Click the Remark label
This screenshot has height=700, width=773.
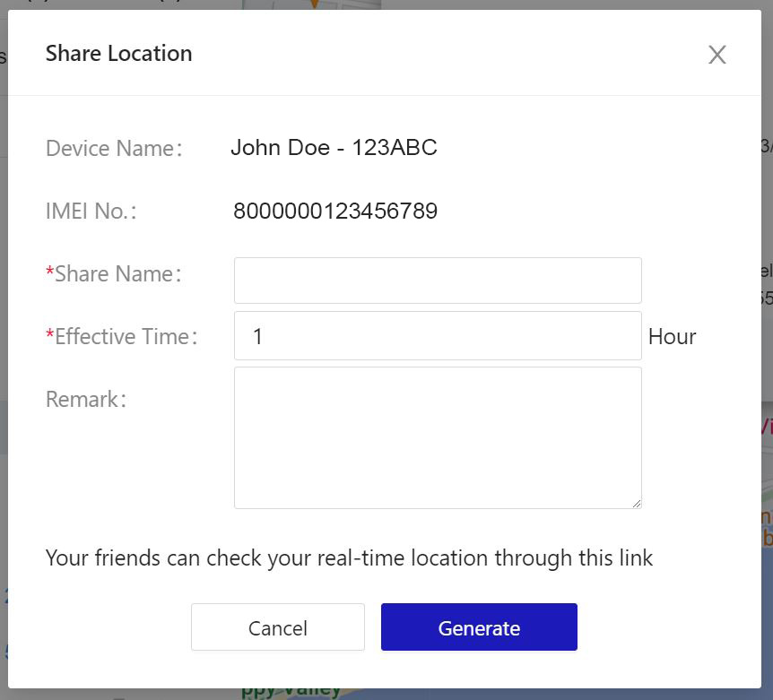click(86, 400)
